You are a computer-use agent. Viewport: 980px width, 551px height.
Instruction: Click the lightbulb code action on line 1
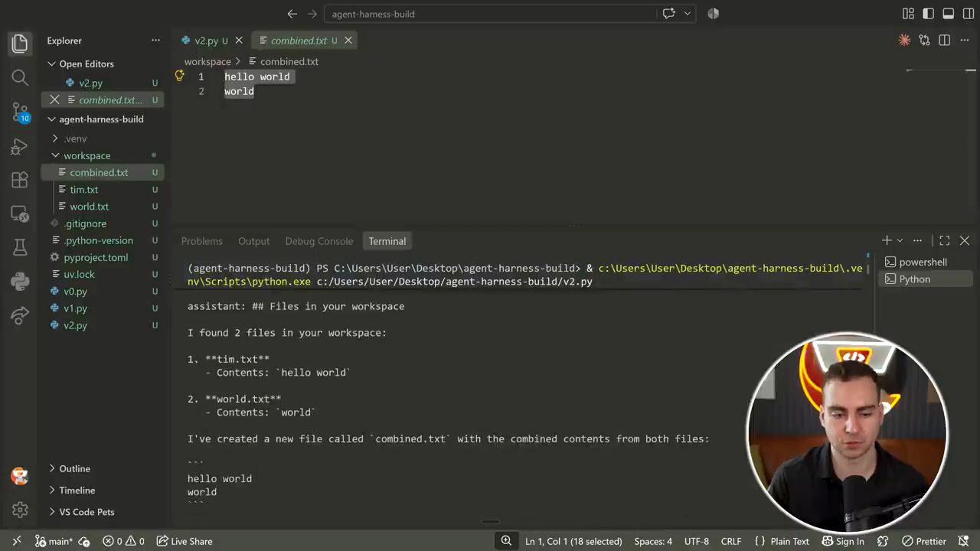[179, 76]
